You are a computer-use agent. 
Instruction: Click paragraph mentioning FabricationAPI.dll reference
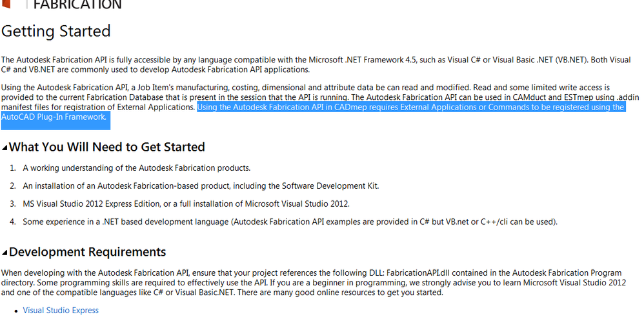[314, 283]
